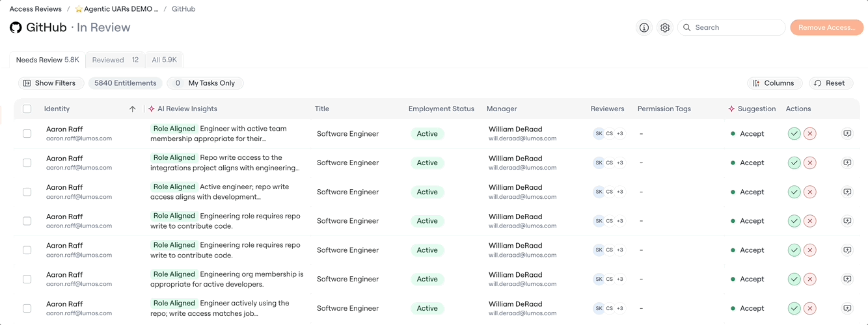868x325 pixels.
Task: Click the Remove Access button
Action: (x=826, y=27)
